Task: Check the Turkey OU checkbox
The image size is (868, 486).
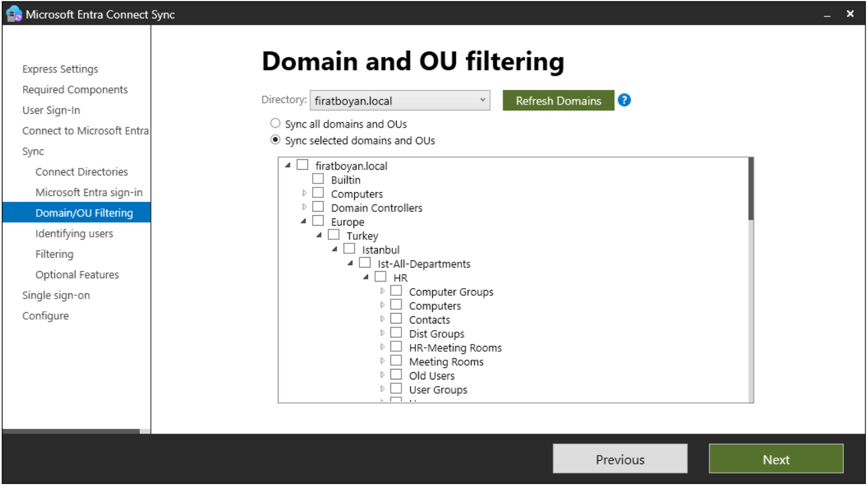Action: 334,235
